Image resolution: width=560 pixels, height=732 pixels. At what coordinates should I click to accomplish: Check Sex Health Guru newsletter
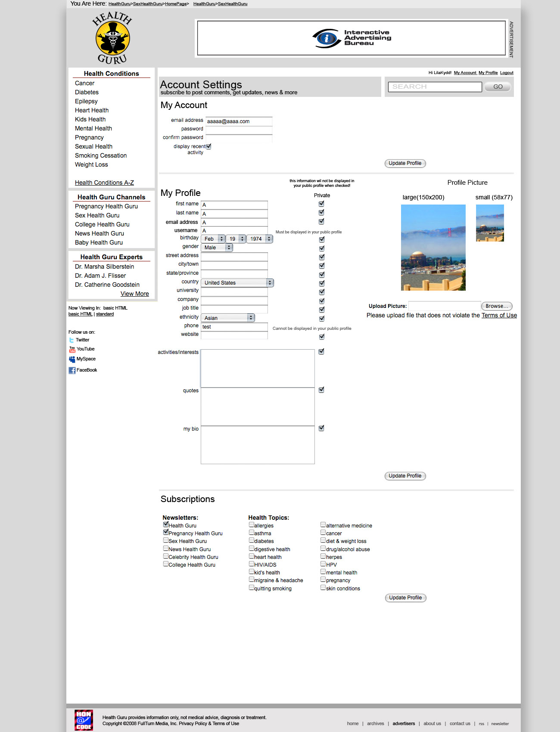point(166,540)
